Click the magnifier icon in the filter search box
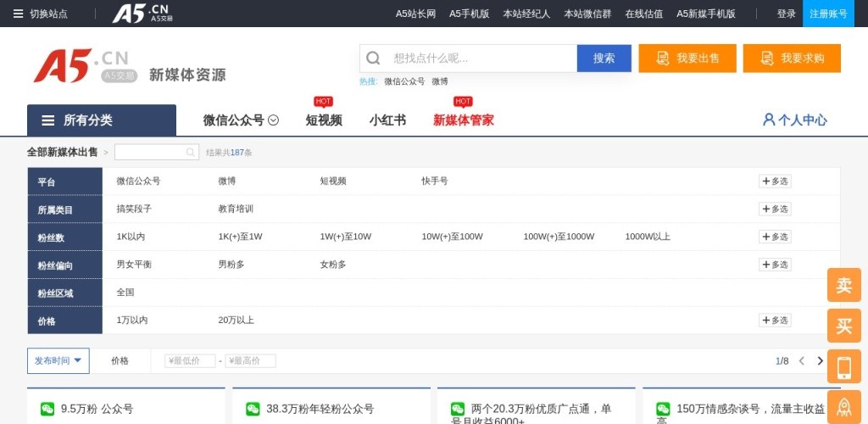The image size is (868, 424). (192, 153)
